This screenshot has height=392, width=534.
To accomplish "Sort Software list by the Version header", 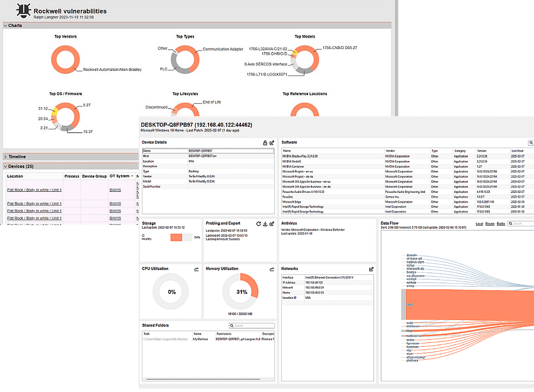I will [481, 151].
